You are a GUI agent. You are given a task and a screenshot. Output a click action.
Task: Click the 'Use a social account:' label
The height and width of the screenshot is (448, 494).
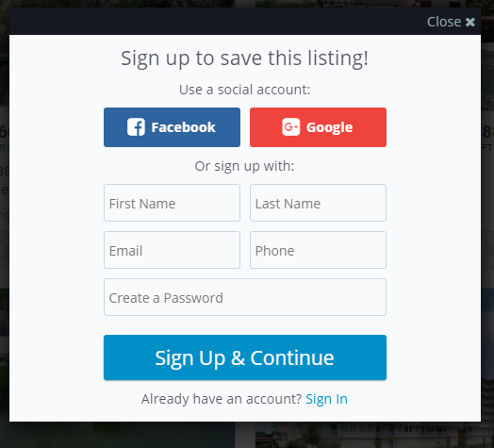(245, 90)
